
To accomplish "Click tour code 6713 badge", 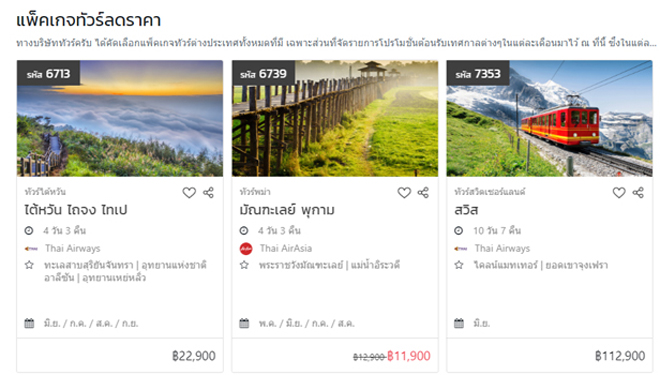I will click(x=48, y=74).
